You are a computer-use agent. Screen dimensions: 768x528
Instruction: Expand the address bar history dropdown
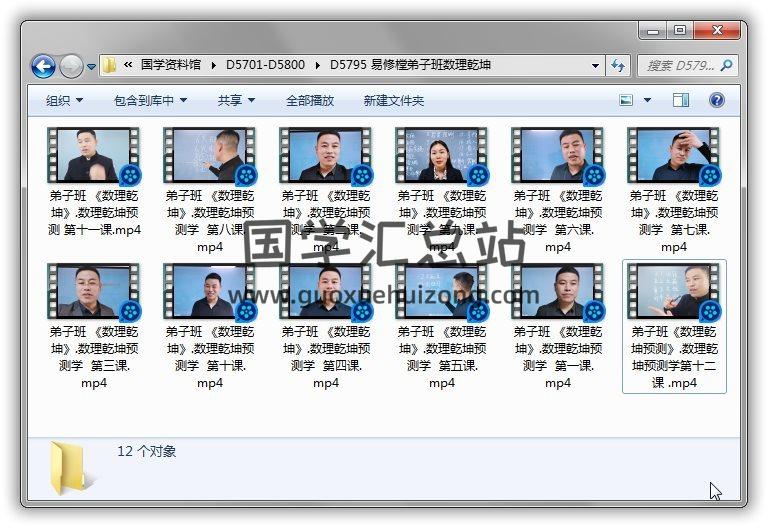(596, 66)
